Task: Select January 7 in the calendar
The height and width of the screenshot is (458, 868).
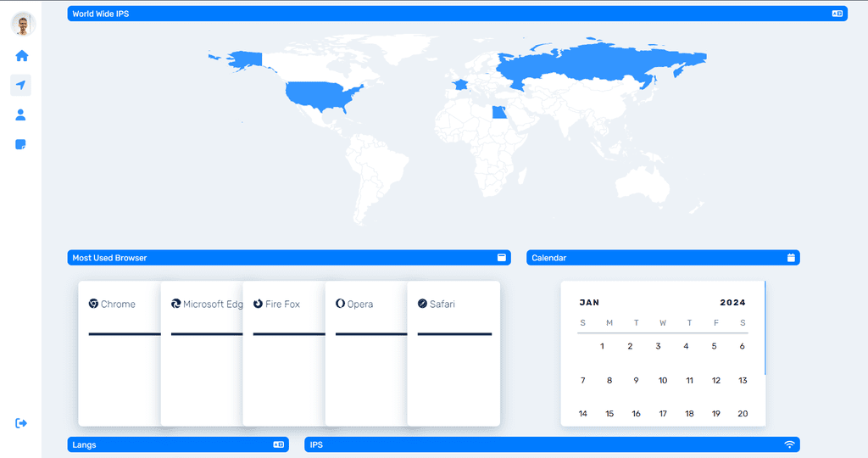Action: pos(583,381)
